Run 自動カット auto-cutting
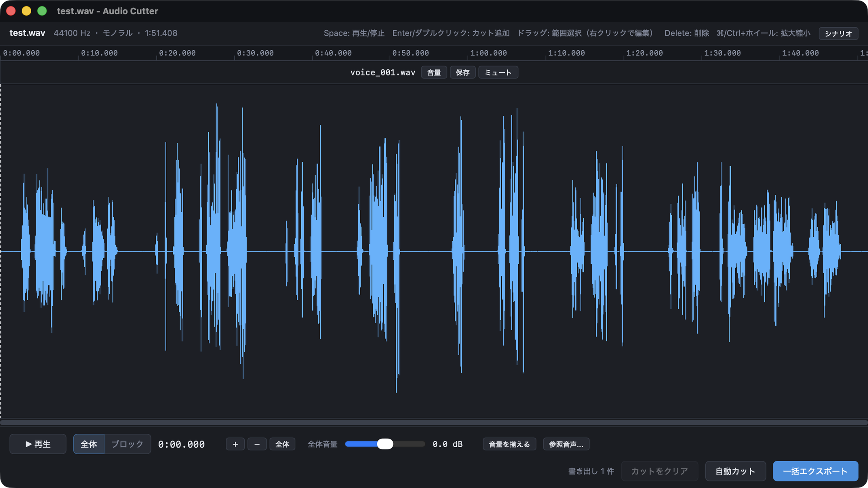Screen dimensions: 868x488 (735, 471)
